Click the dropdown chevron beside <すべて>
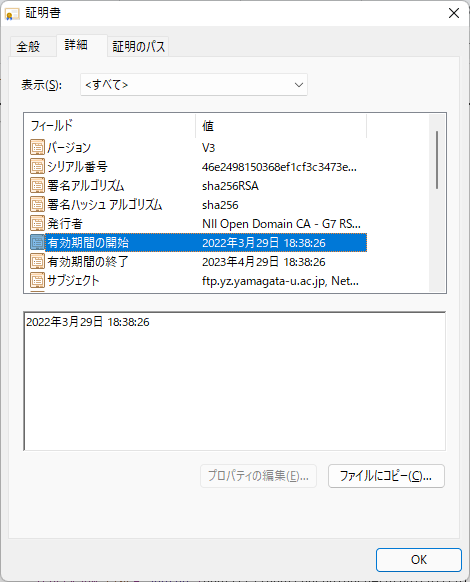Viewport: 470px width, 582px height. point(298,85)
